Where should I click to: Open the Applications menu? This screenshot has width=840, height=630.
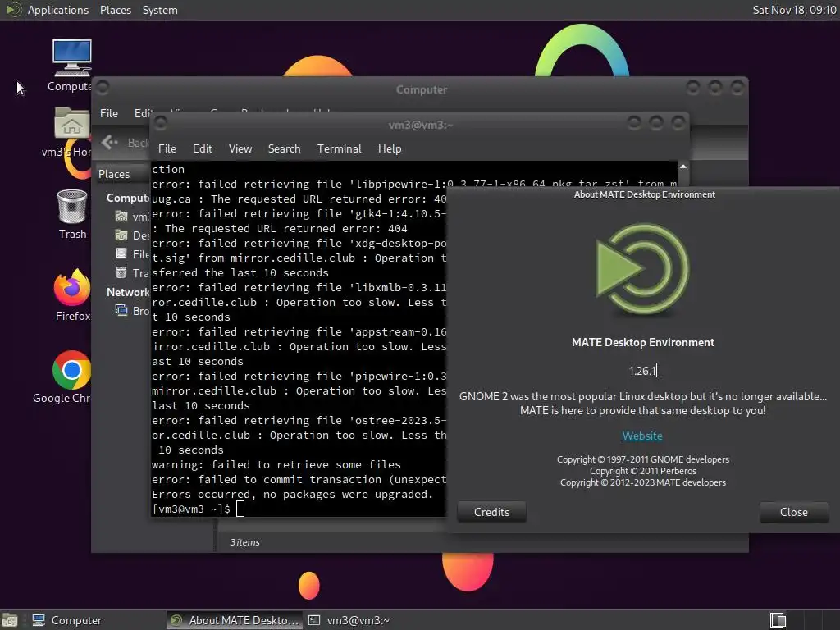point(58,10)
